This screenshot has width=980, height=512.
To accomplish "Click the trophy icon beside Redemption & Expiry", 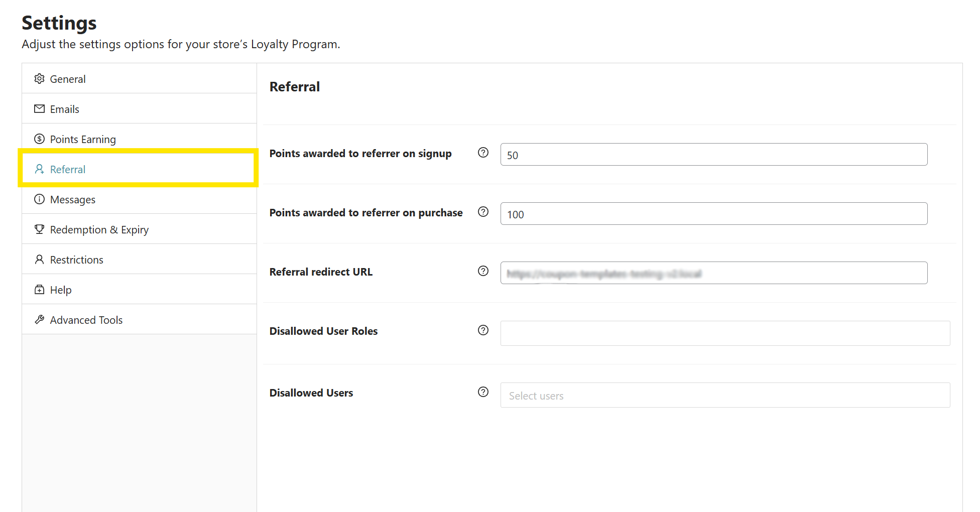I will tap(39, 229).
